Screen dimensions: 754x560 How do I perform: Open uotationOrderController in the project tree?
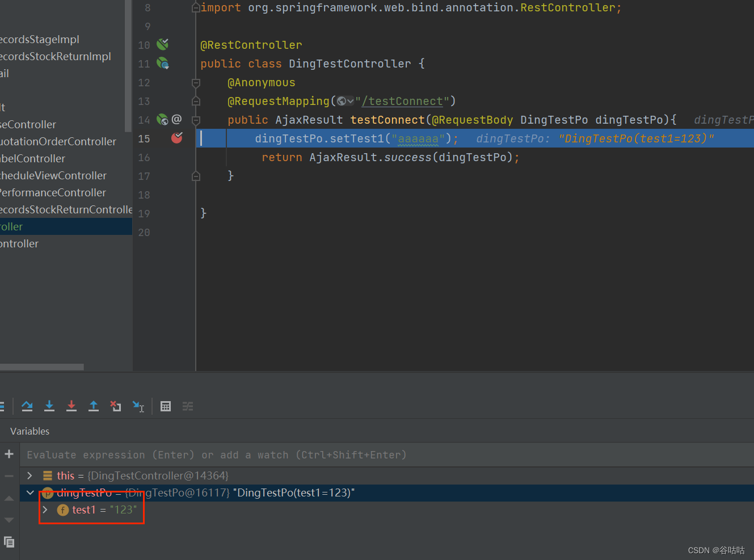[x=58, y=141]
